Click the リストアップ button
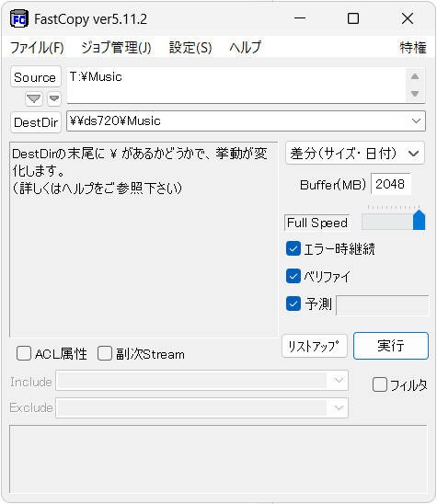 coord(315,346)
